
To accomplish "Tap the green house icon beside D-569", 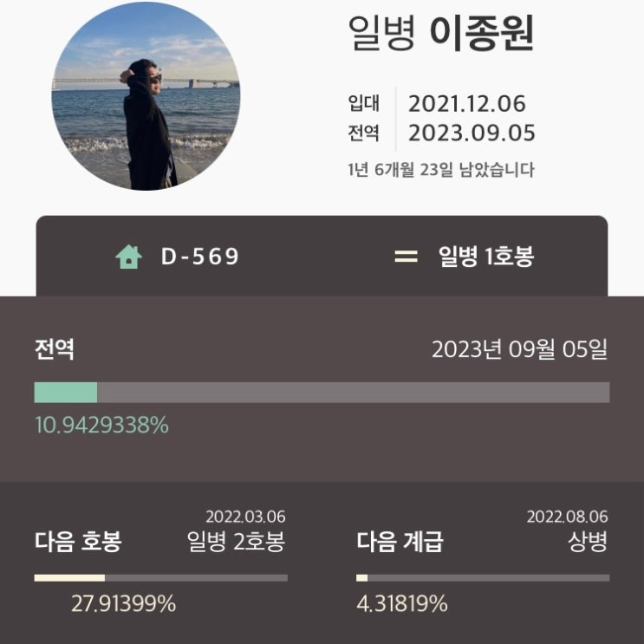I will point(128,257).
